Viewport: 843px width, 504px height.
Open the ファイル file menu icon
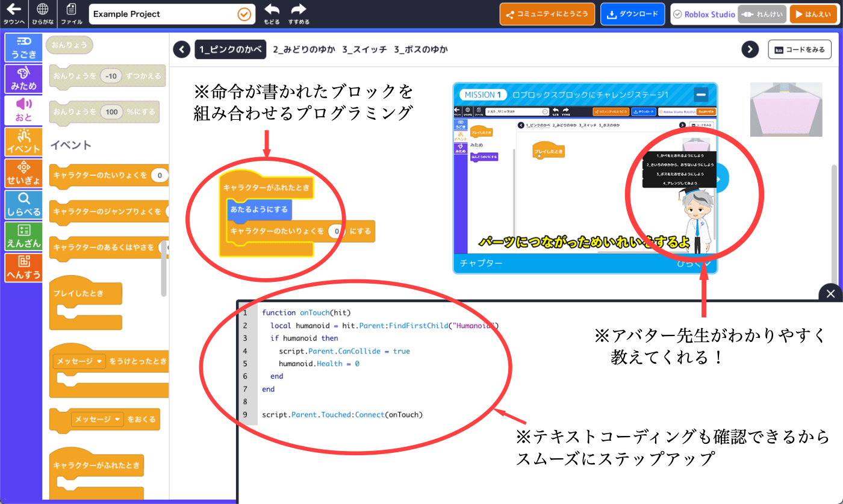[x=72, y=13]
